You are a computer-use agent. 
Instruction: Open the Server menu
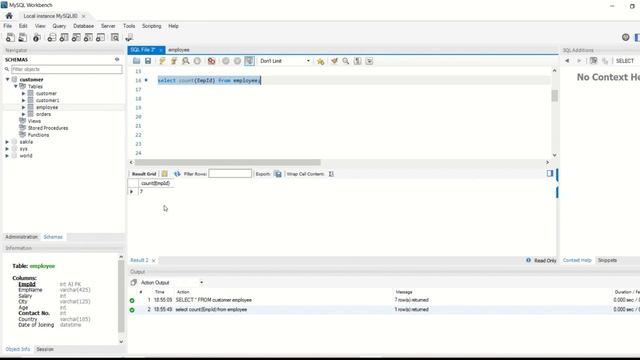tap(108, 26)
